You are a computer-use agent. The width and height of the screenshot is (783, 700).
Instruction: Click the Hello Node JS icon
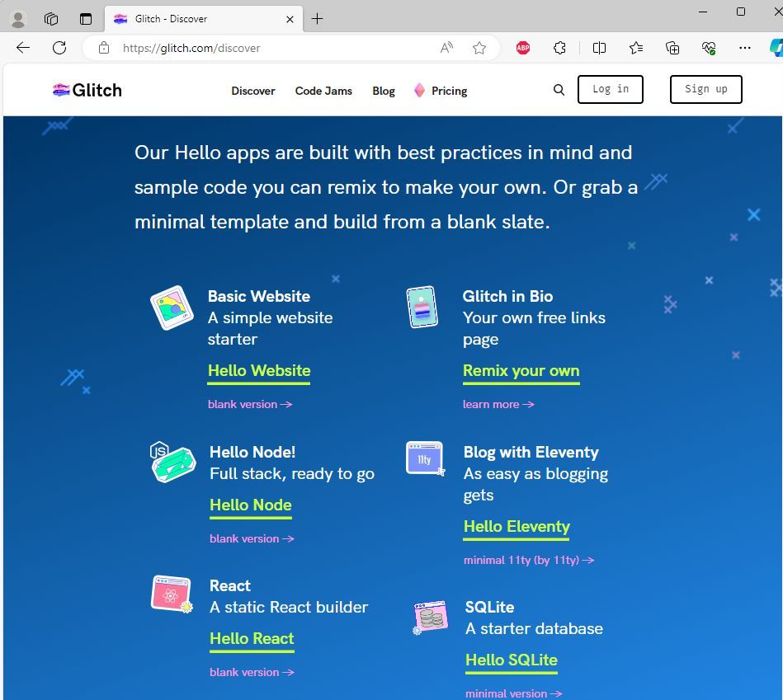point(172,462)
